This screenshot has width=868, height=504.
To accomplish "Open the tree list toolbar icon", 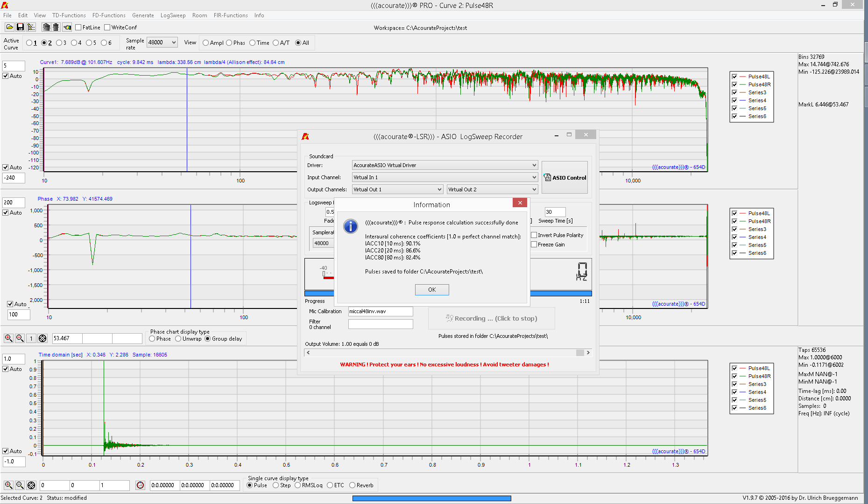I will click(x=31, y=27).
